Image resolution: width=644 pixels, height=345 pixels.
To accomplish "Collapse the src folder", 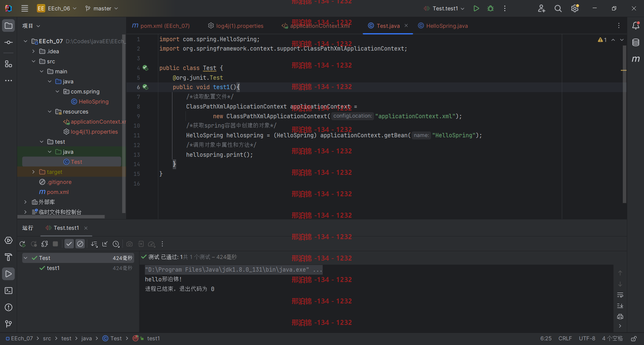I will click(x=34, y=61).
